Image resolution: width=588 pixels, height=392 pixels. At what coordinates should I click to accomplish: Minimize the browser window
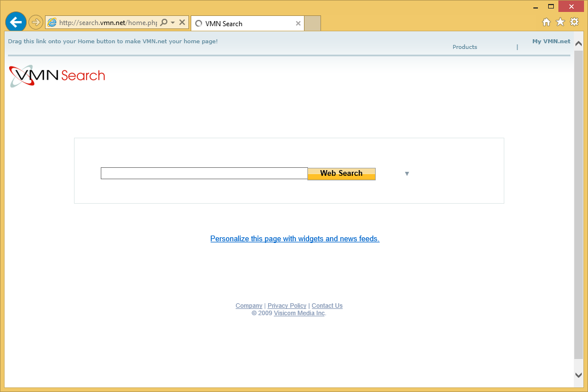pos(536,7)
